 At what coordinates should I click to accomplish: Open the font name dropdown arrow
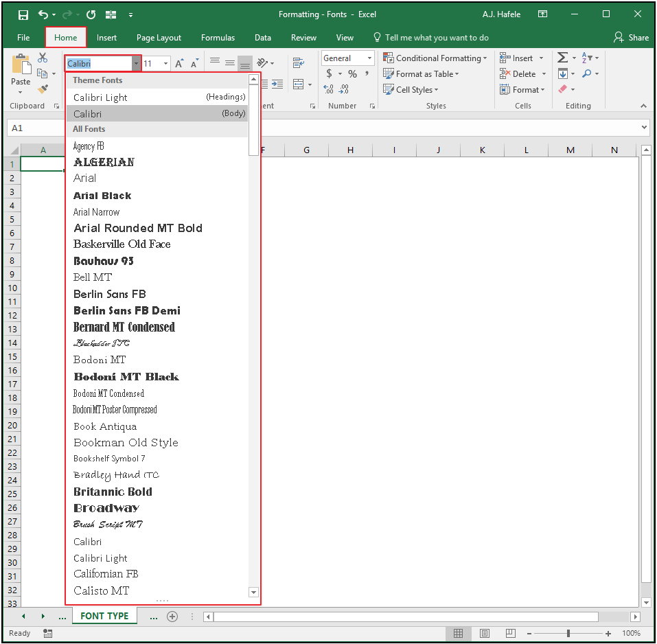pyautogui.click(x=136, y=64)
